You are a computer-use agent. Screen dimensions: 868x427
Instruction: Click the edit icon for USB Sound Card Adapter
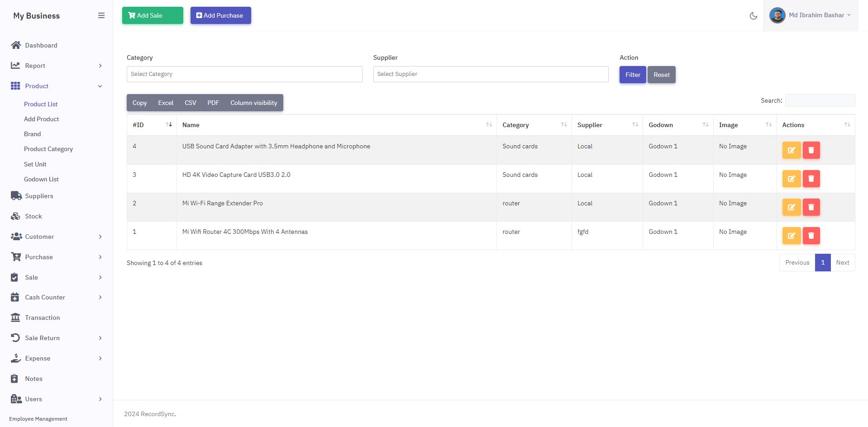pyautogui.click(x=791, y=150)
